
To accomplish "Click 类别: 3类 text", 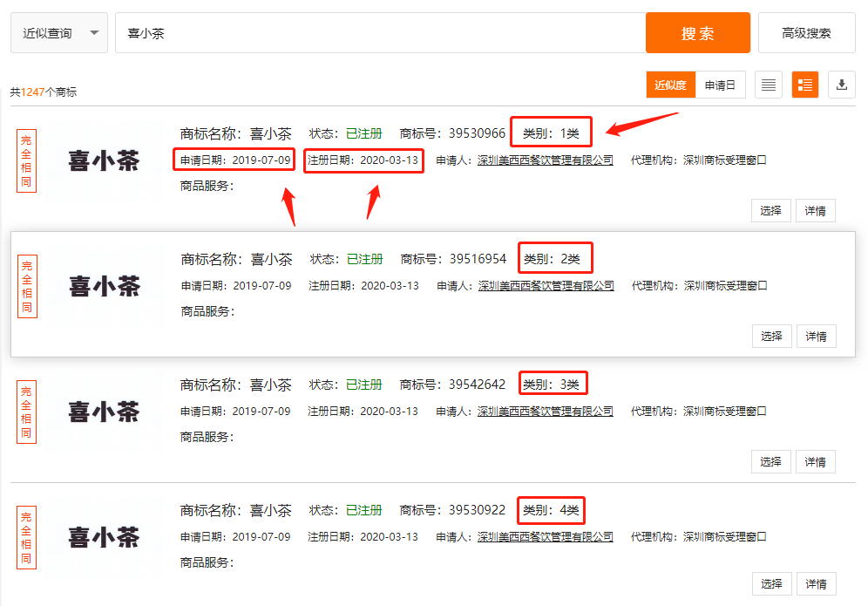I will [551, 385].
